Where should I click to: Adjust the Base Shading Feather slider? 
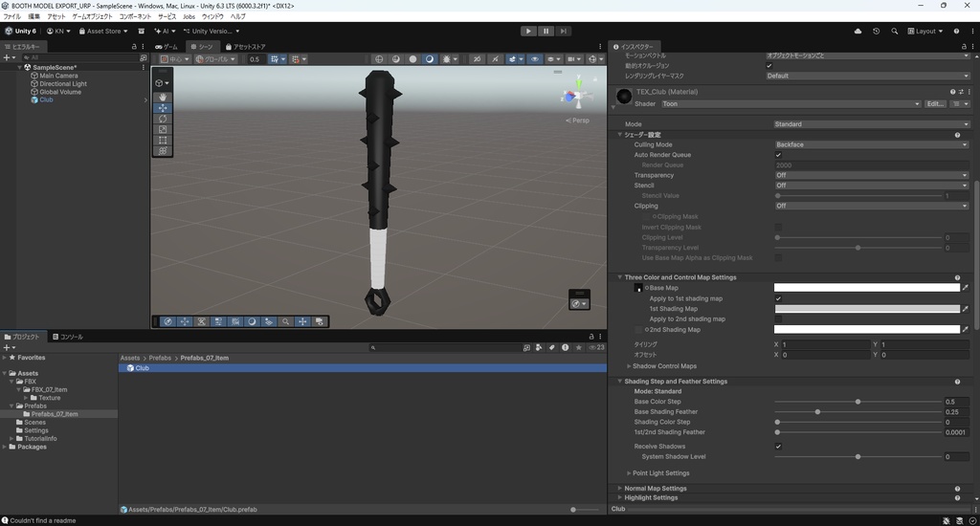[817, 412]
